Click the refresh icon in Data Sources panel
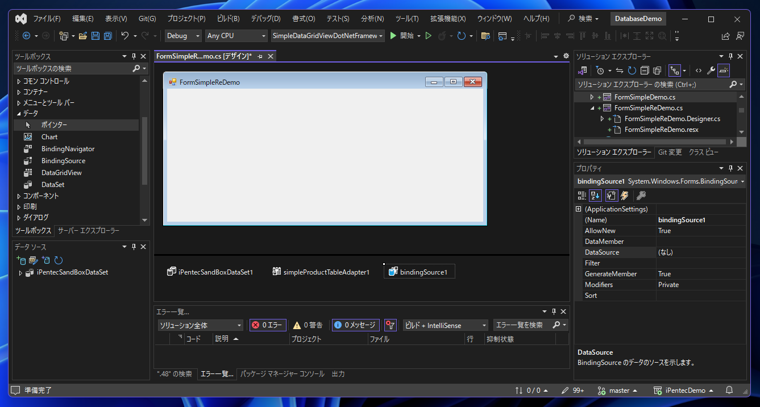Image resolution: width=760 pixels, height=407 pixels. pos(58,260)
